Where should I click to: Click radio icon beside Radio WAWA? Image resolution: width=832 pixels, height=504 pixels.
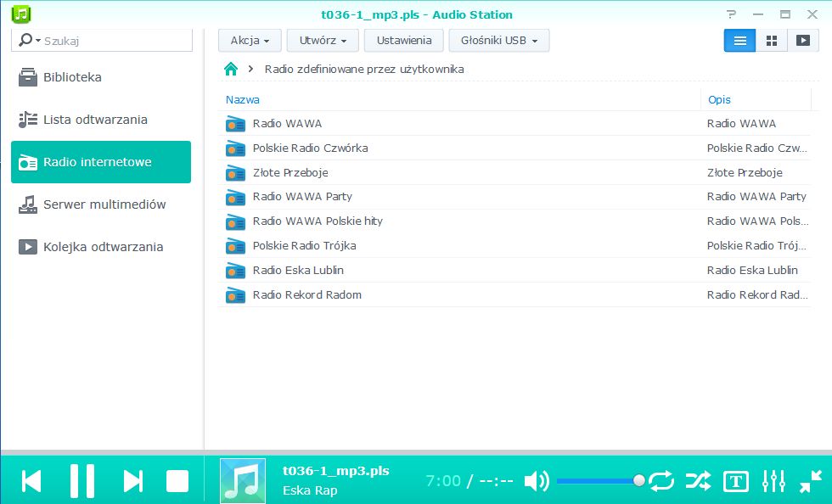coord(235,124)
